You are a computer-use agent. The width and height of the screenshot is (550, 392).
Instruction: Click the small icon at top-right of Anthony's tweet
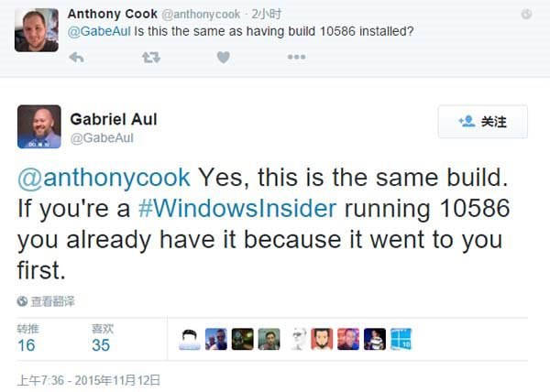pyautogui.click(x=525, y=14)
